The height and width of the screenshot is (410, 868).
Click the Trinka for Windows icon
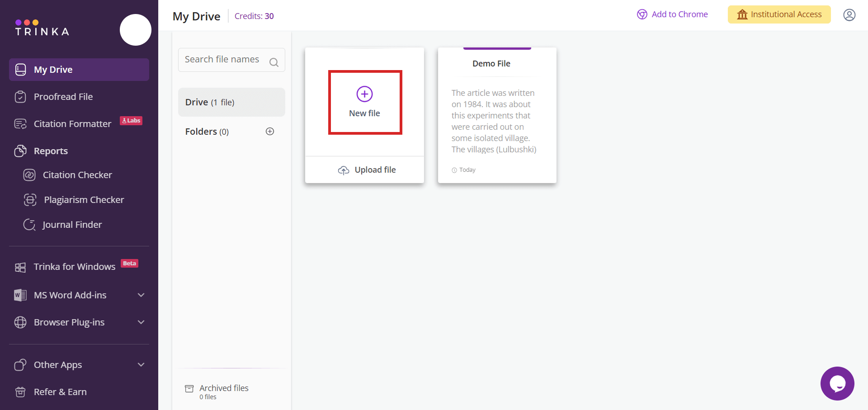pos(20,268)
